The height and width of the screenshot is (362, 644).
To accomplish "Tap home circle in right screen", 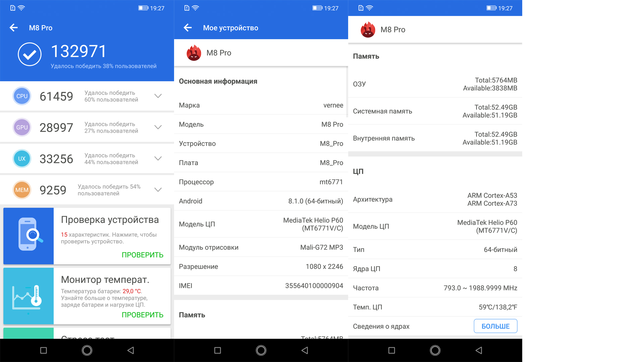I will coord(435,350).
